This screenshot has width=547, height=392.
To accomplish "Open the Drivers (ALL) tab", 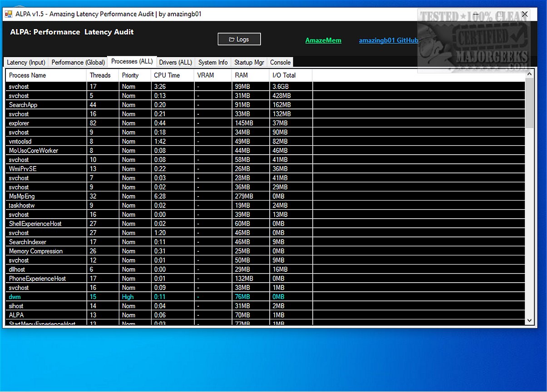I will pyautogui.click(x=176, y=62).
